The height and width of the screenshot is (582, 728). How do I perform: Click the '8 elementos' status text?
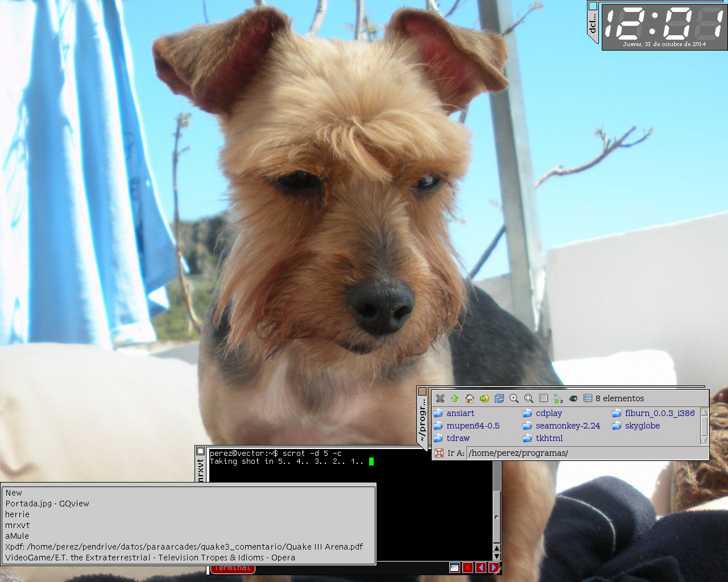(620, 398)
